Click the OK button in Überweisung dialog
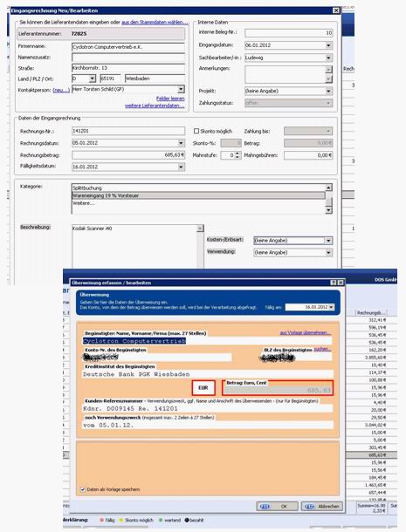Viewport: 406px width, 532px height. [x=278, y=506]
